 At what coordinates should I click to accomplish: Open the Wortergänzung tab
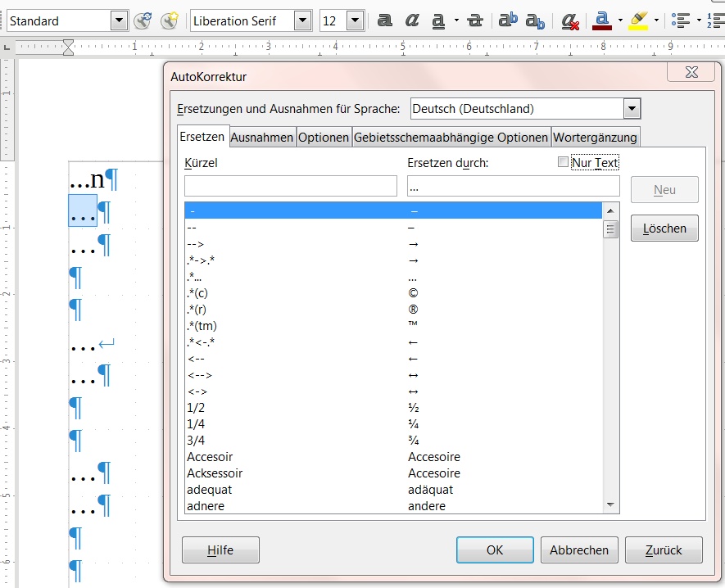coord(595,138)
